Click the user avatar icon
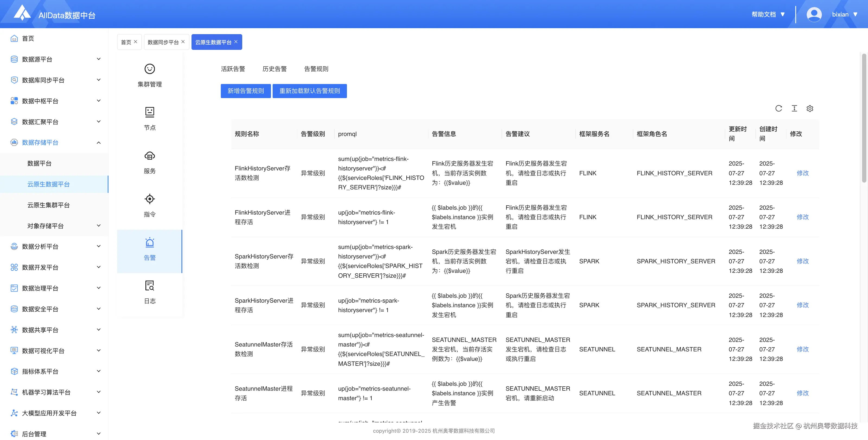 pyautogui.click(x=814, y=14)
